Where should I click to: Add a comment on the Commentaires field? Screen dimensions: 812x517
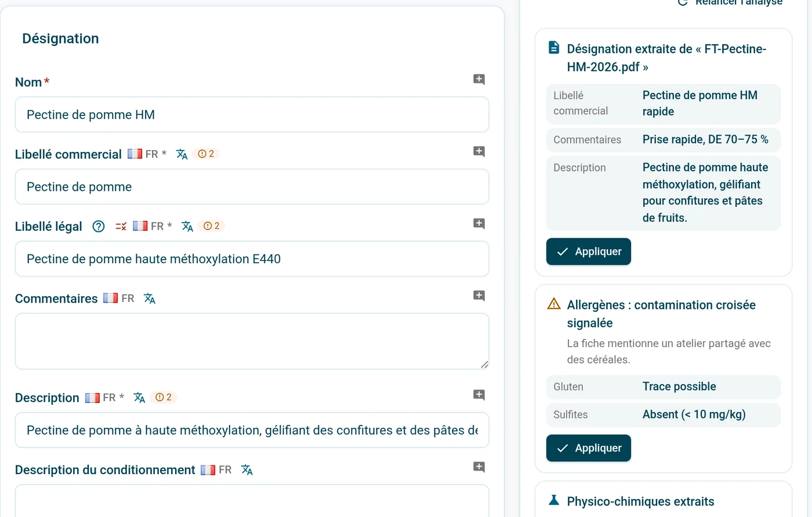479,296
